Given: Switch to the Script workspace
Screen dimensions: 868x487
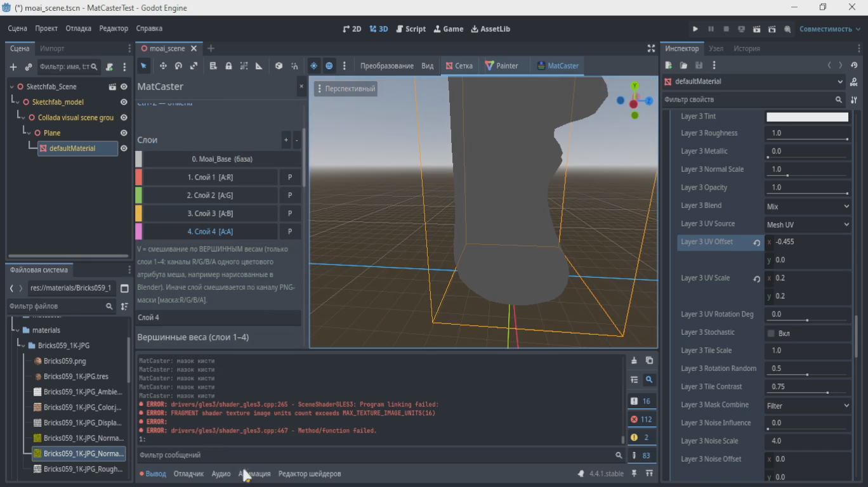Looking at the screenshot, I should [x=411, y=29].
